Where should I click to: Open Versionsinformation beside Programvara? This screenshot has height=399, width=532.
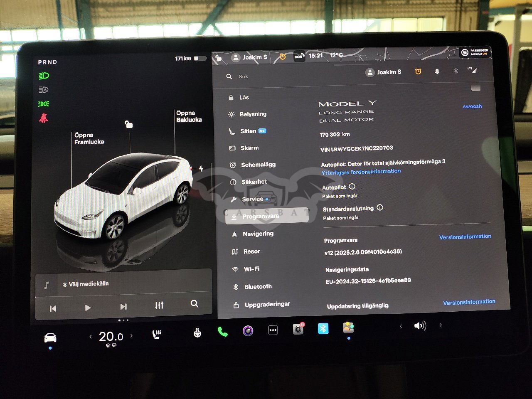tap(465, 236)
